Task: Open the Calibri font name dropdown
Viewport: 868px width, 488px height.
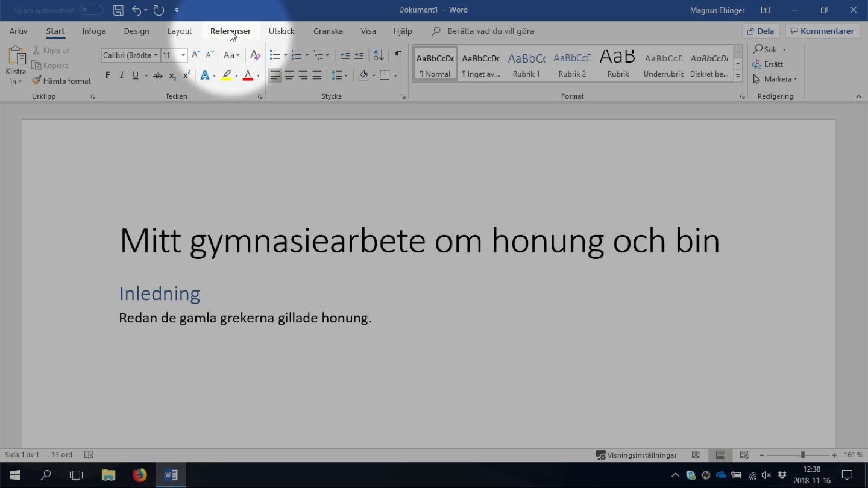Action: (x=156, y=55)
